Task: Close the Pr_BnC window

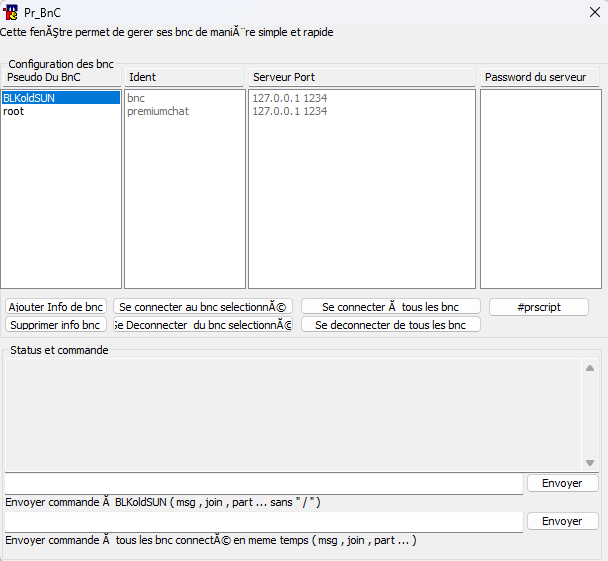Action: coord(595,12)
